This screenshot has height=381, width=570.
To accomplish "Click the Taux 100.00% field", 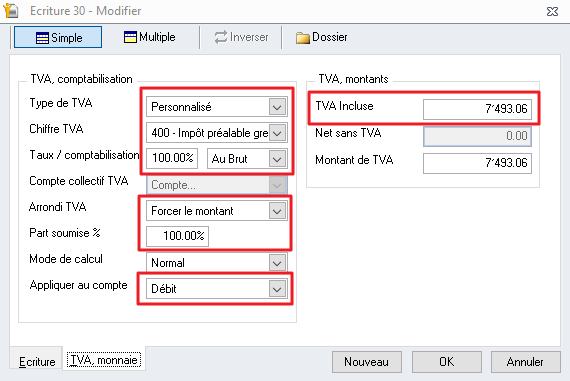I will [x=172, y=159].
